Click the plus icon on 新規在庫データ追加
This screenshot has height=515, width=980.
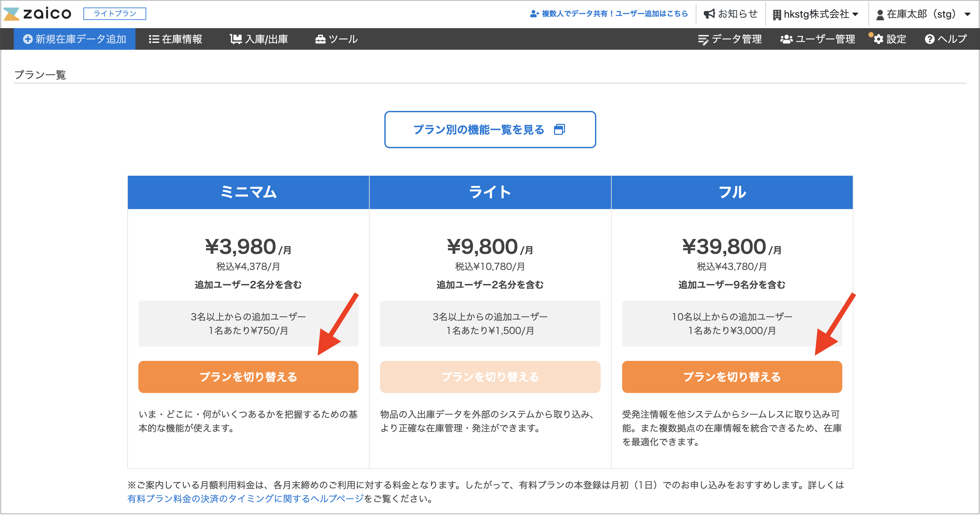coord(27,39)
